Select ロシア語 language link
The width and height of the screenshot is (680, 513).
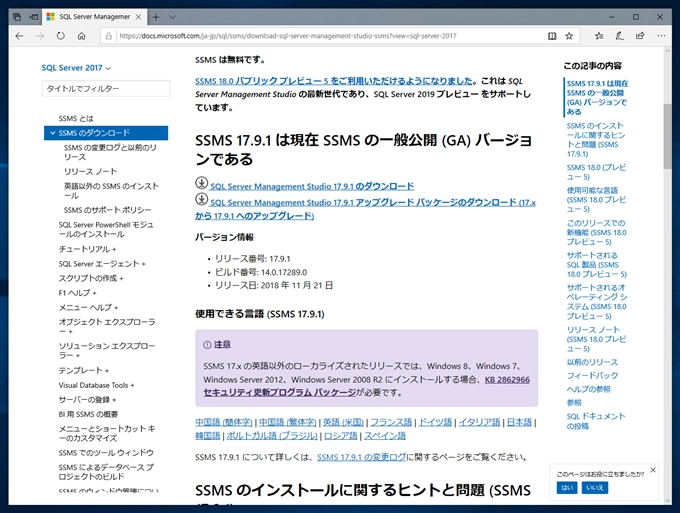point(340,435)
